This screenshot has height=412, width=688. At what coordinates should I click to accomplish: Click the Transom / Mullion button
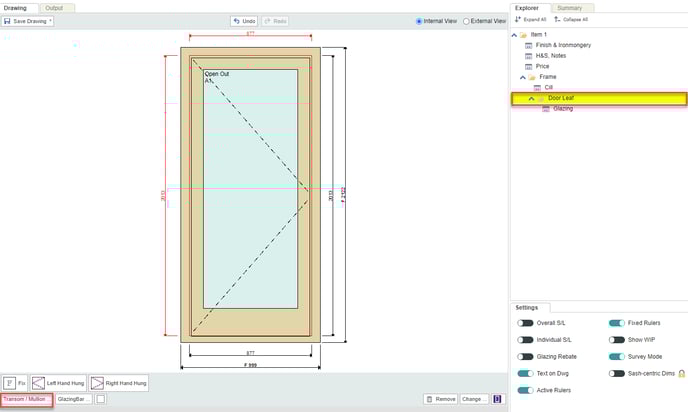[26, 398]
